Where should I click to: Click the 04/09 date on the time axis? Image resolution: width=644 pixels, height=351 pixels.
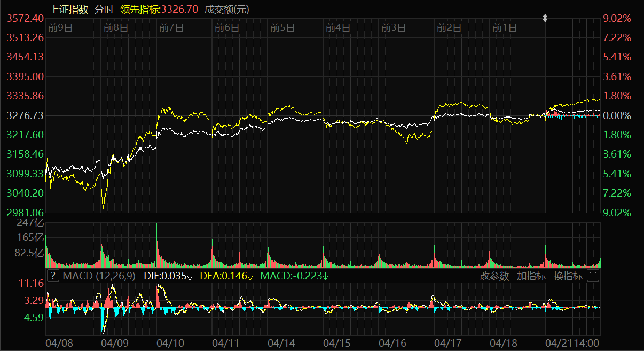tap(114, 341)
